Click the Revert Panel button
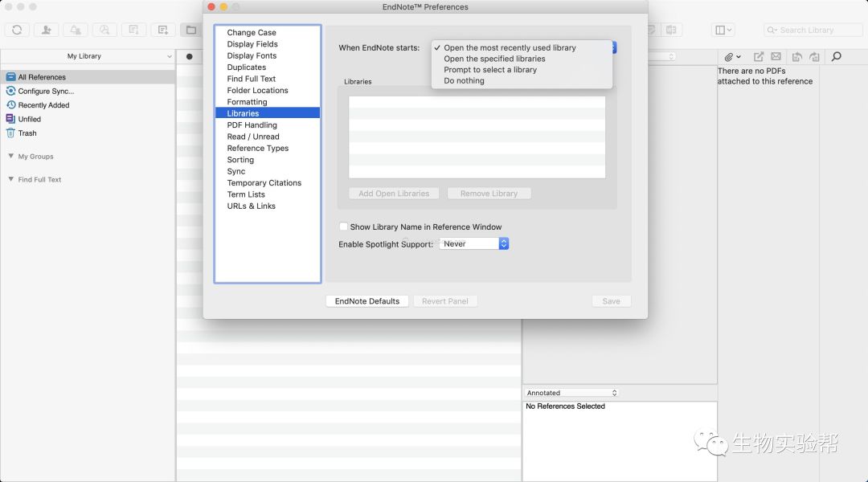This screenshot has width=868, height=482. (x=445, y=301)
